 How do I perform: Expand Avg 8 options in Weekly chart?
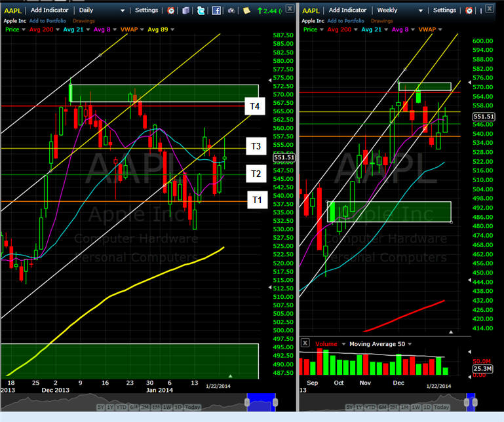click(413, 29)
